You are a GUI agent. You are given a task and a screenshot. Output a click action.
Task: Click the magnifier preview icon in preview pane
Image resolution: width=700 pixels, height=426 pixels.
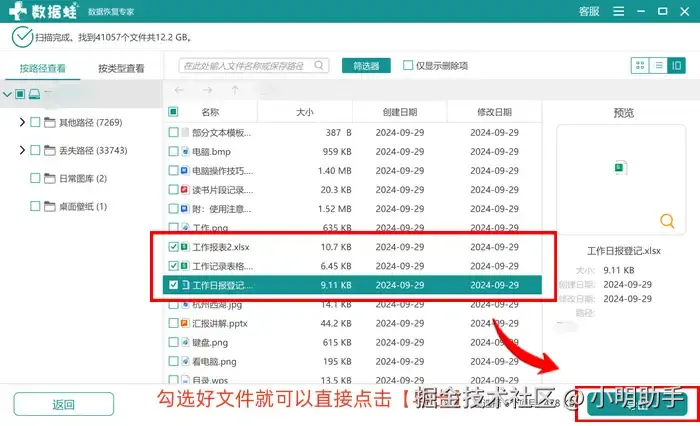pos(667,221)
